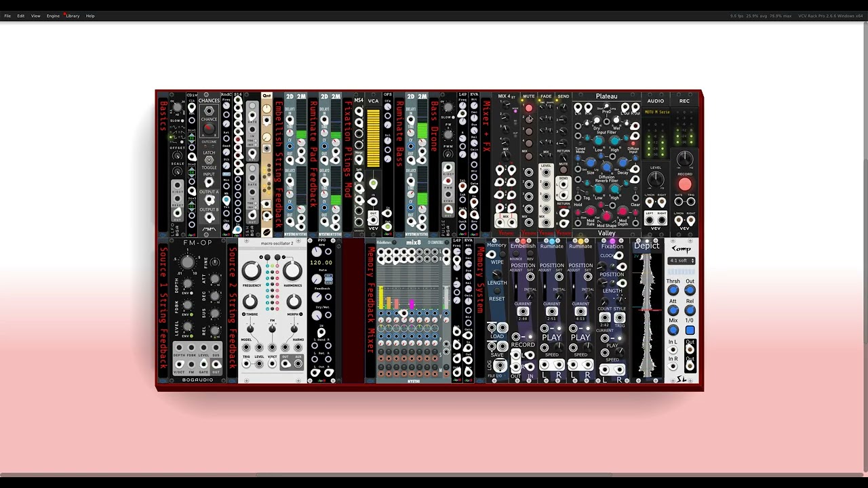Open the Library menu
The width and height of the screenshot is (868, 488).
coord(73,16)
